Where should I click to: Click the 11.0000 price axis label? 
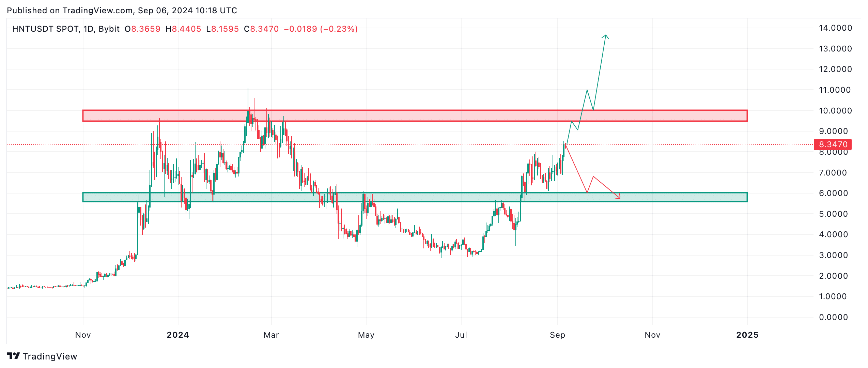pos(835,90)
